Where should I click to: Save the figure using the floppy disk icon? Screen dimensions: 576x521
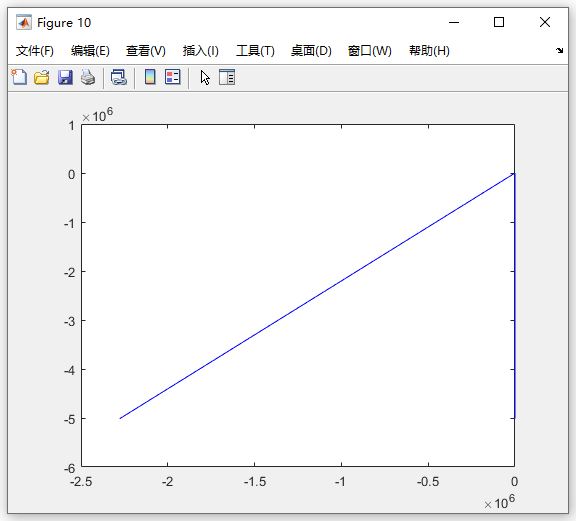[65, 78]
